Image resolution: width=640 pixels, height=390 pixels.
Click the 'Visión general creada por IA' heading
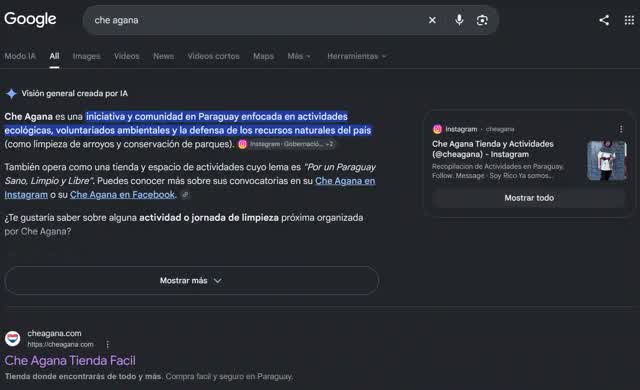click(75, 93)
